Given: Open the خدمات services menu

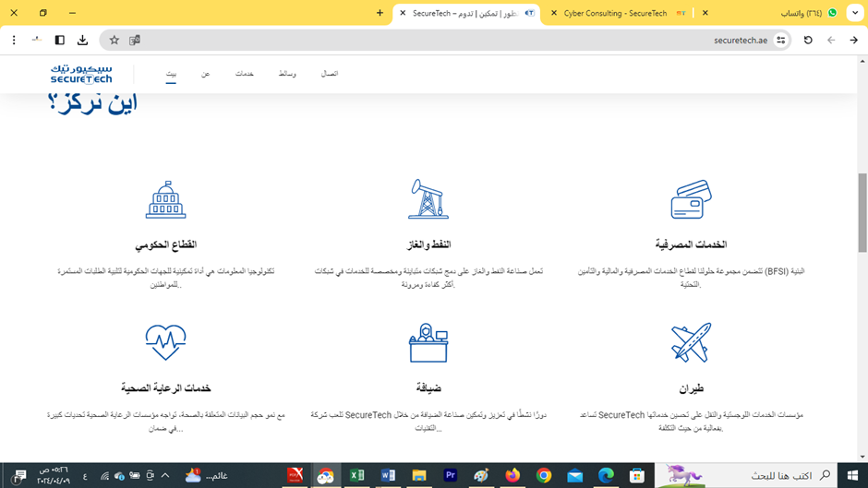Looking at the screenshot, I should click(244, 74).
